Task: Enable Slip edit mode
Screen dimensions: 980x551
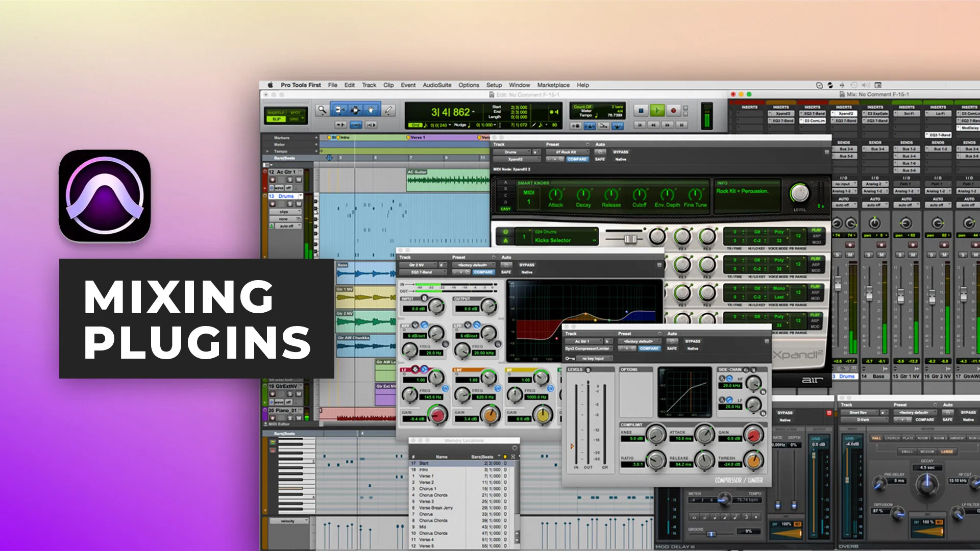Action: (x=277, y=119)
